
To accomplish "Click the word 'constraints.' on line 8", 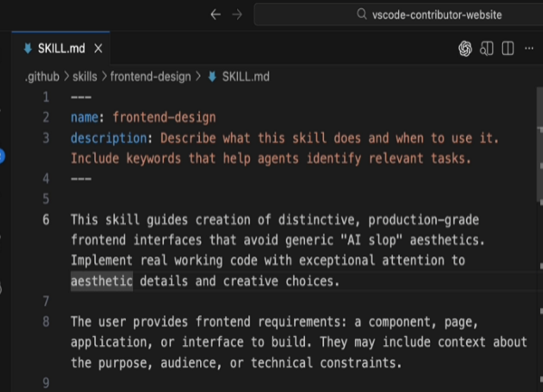I will (x=361, y=363).
